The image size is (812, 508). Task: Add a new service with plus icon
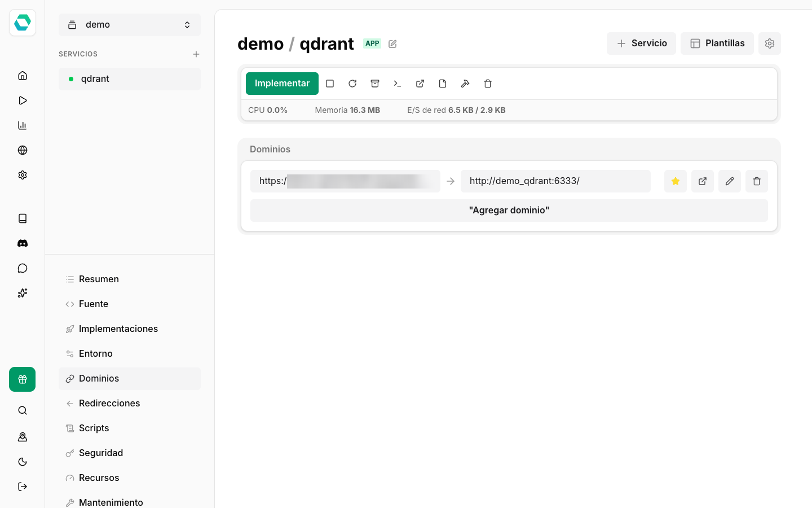click(x=196, y=54)
